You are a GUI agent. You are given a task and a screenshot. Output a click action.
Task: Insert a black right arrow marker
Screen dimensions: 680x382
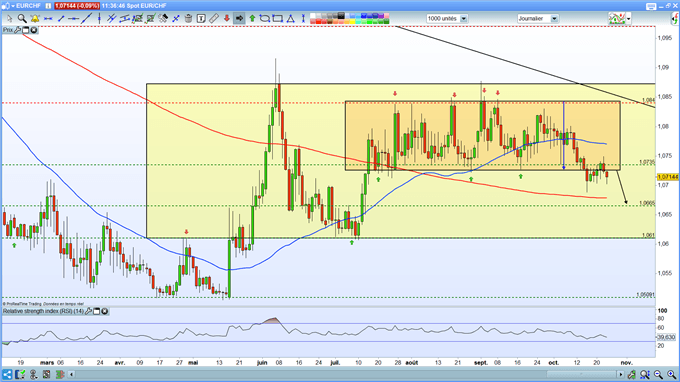239,18
